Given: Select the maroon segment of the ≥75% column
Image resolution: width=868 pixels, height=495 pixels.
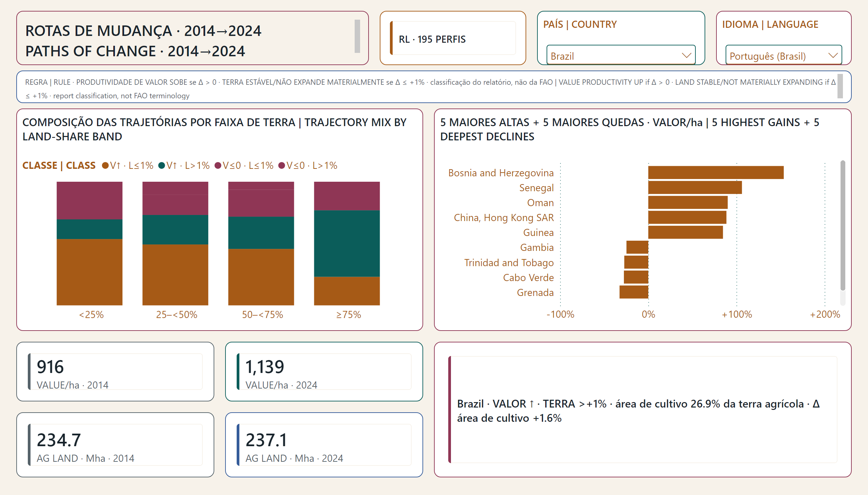Looking at the screenshot, I should click(x=347, y=196).
